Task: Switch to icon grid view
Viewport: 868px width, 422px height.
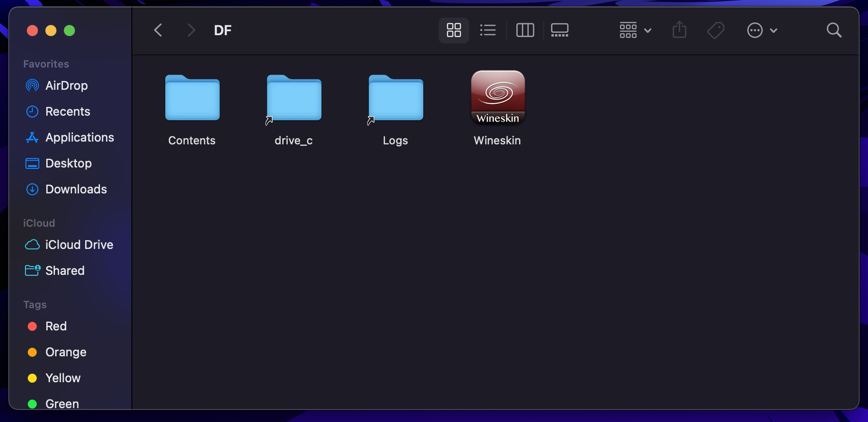Action: [x=454, y=31]
